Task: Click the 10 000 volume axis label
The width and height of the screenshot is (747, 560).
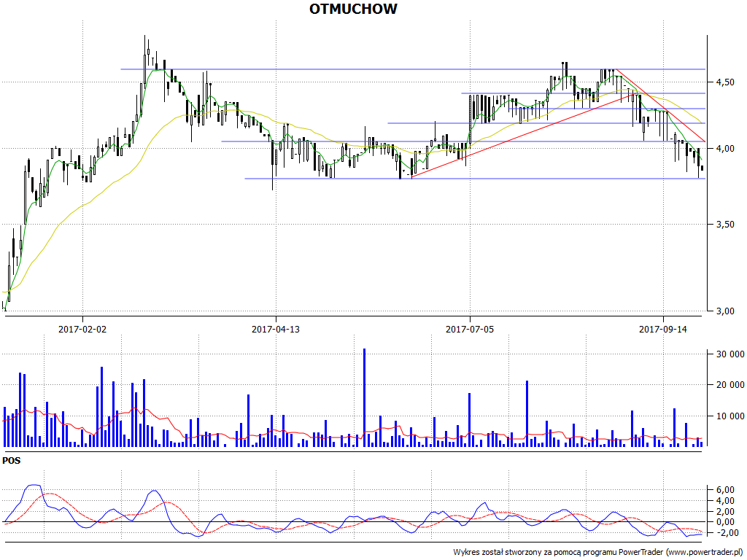Action: coord(730,416)
